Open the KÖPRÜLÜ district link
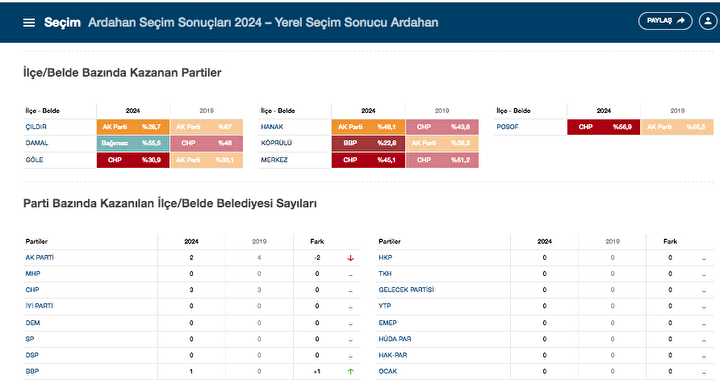 pyautogui.click(x=276, y=143)
